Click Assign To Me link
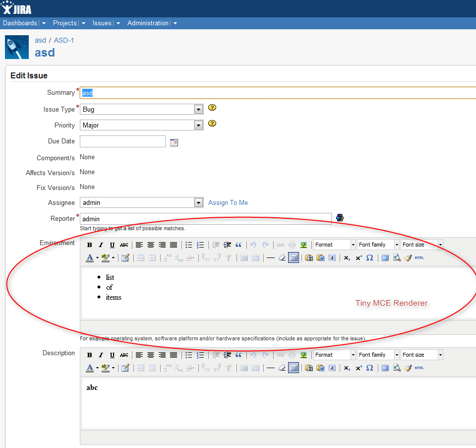Screen dimensions: 476x448 [228, 202]
